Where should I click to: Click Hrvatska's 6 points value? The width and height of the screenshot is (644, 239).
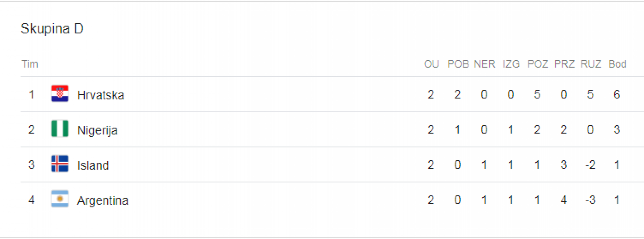617,94
